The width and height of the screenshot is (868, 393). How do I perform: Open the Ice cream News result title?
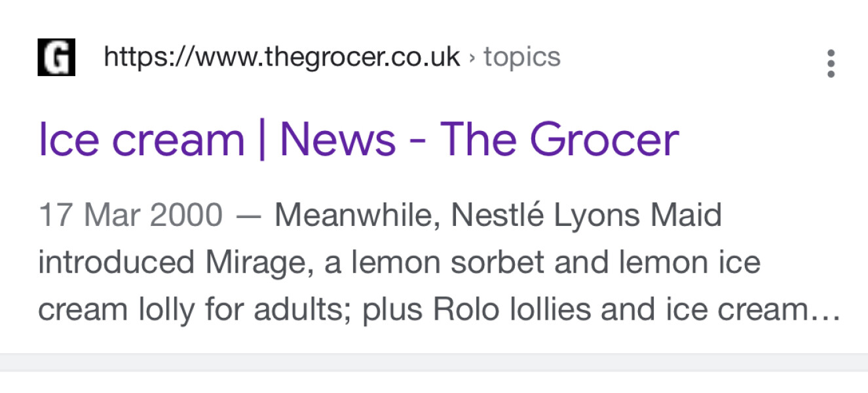click(x=358, y=140)
